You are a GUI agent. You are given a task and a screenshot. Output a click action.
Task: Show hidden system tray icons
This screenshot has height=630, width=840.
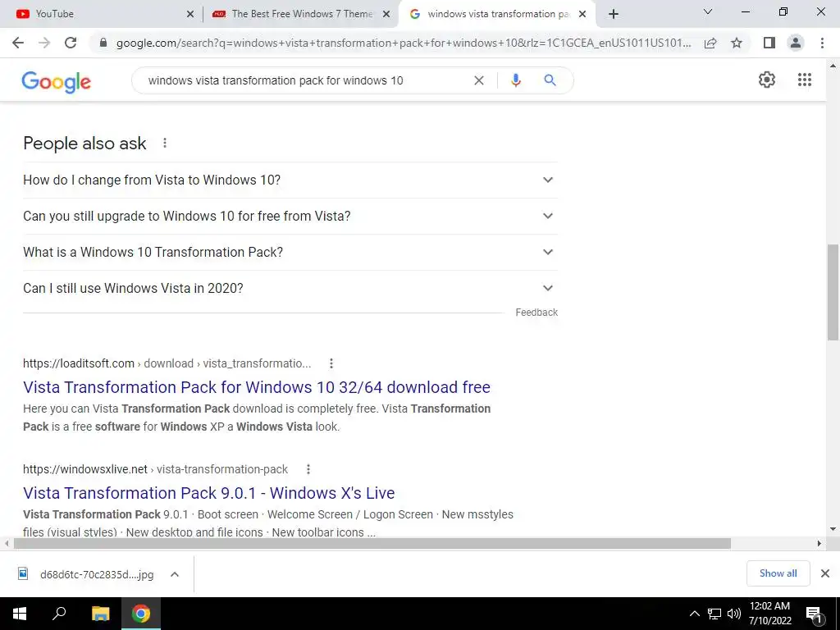(x=694, y=614)
